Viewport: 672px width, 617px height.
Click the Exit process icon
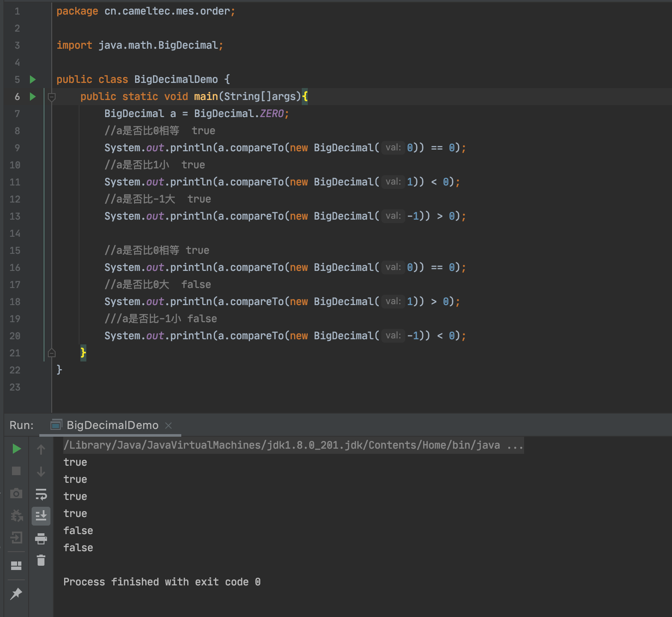point(16,538)
